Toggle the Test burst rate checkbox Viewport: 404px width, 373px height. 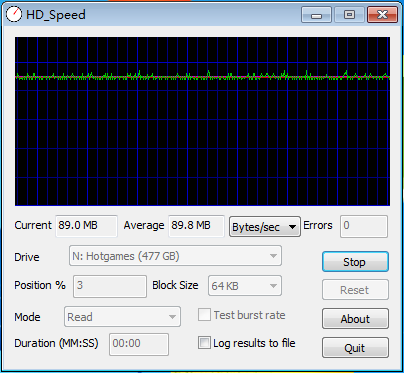tap(204, 315)
